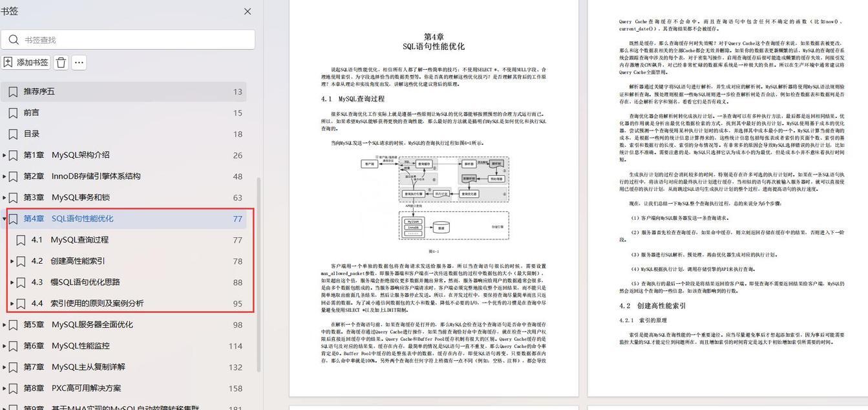The height and width of the screenshot is (410, 868).
Task: Close the 书签 bookmarks panel
Action: tap(248, 11)
